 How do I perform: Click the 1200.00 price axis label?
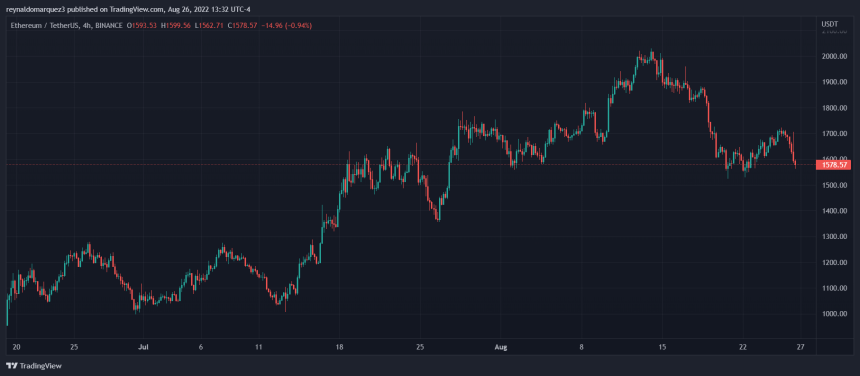point(834,263)
